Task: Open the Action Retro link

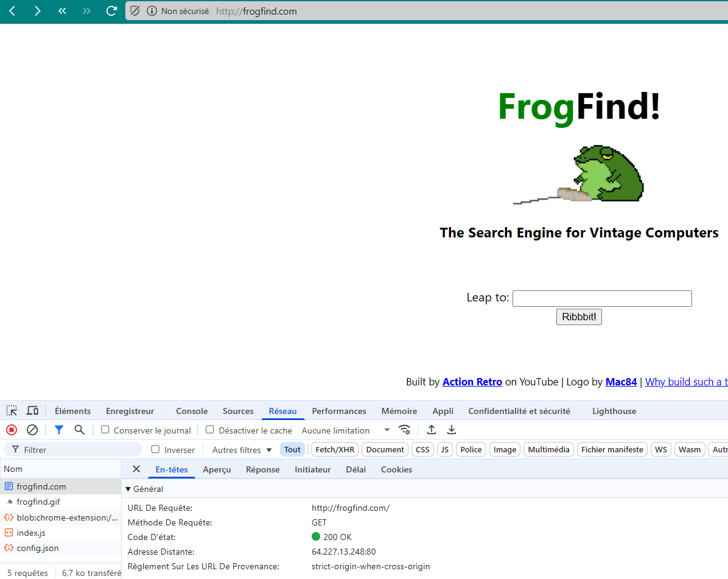Action: click(x=472, y=382)
